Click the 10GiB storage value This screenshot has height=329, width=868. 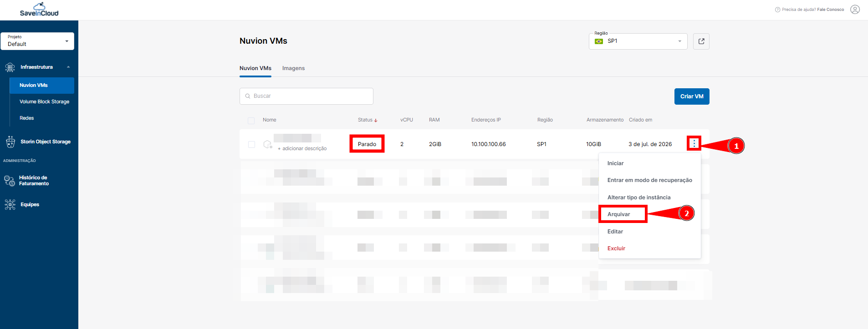[593, 144]
